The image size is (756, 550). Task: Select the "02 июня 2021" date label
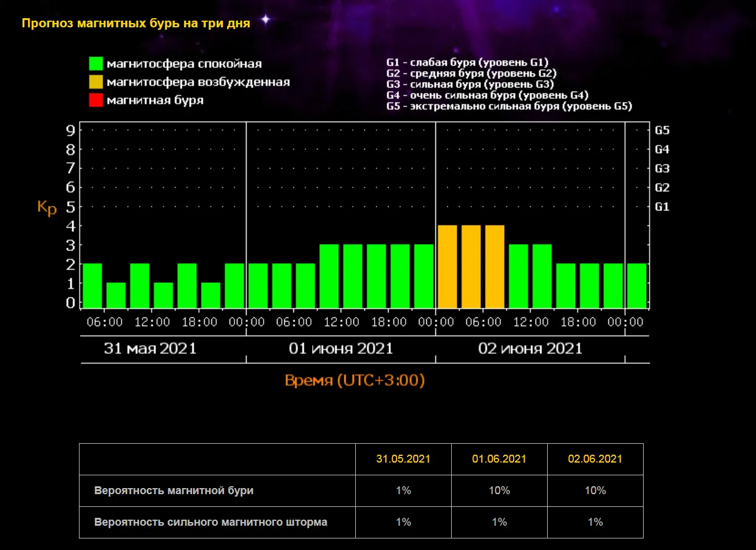click(x=530, y=348)
